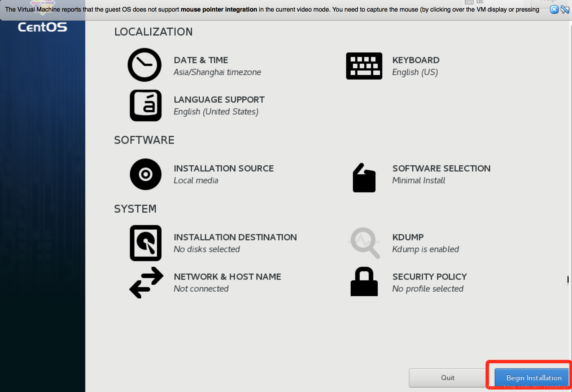
Task: Open Network & Host Name arrows icon
Action: point(146,283)
